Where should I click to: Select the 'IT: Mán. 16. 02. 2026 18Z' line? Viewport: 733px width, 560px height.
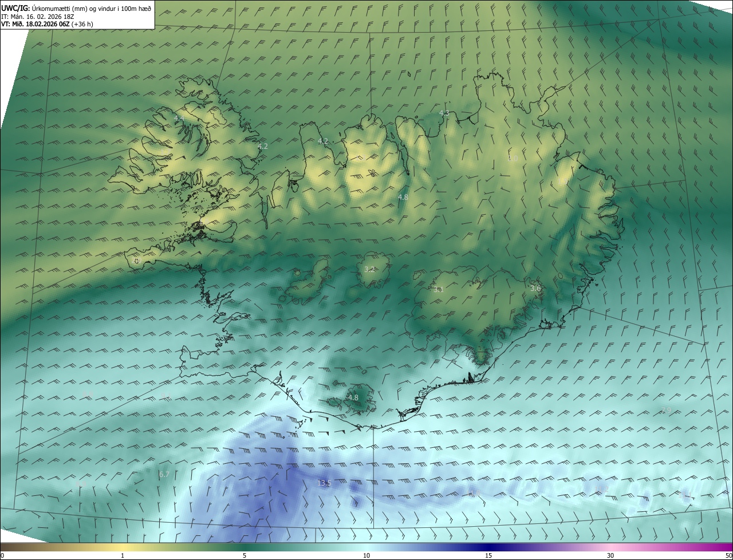[x=37, y=16]
